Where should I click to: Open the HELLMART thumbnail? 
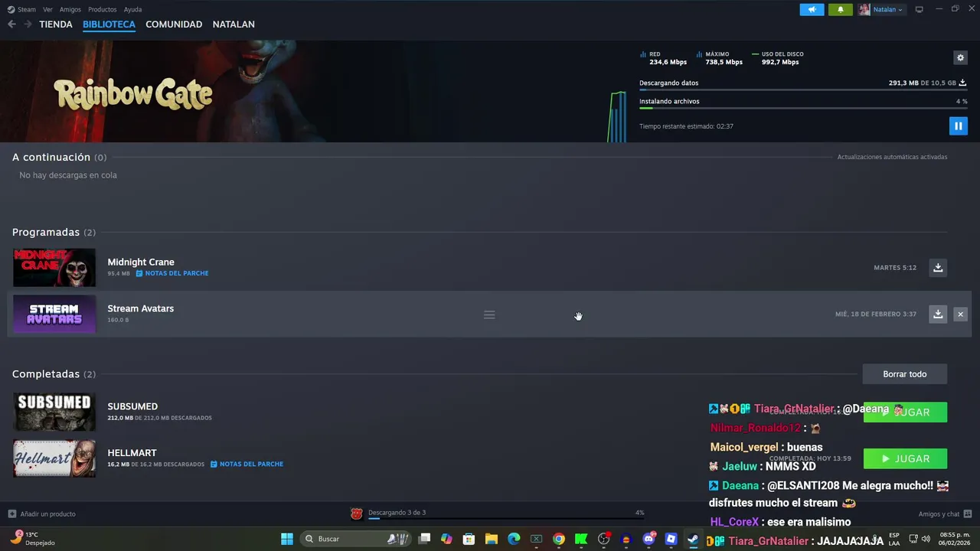pyautogui.click(x=54, y=458)
